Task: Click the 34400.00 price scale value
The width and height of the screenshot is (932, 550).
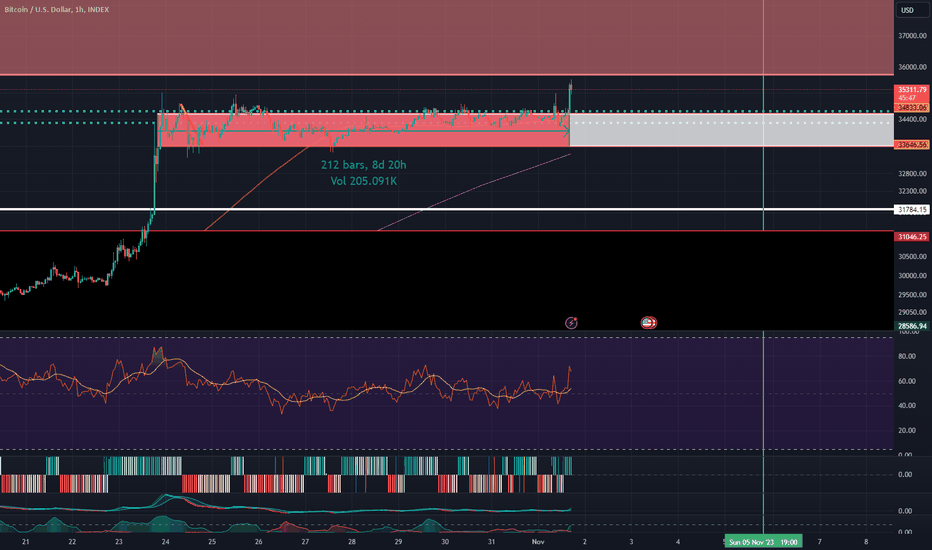Action: click(x=912, y=119)
